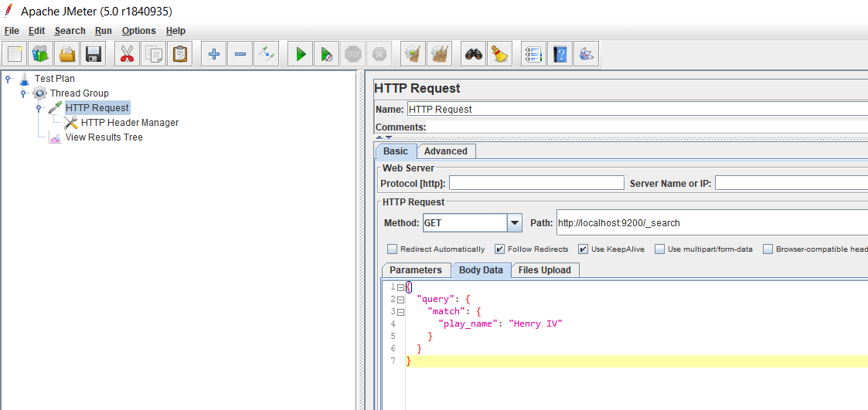Image resolution: width=868 pixels, height=410 pixels.
Task: Open the Search menu
Action: tap(70, 31)
